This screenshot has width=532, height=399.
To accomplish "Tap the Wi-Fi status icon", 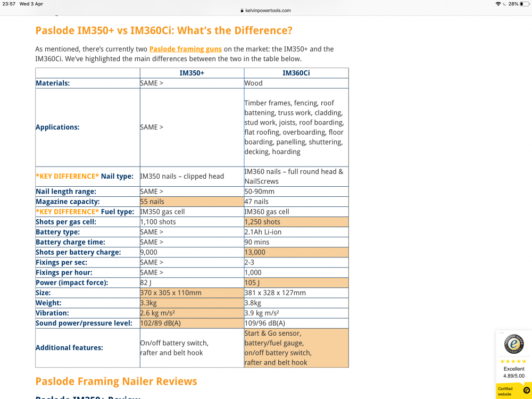I will click(498, 4).
